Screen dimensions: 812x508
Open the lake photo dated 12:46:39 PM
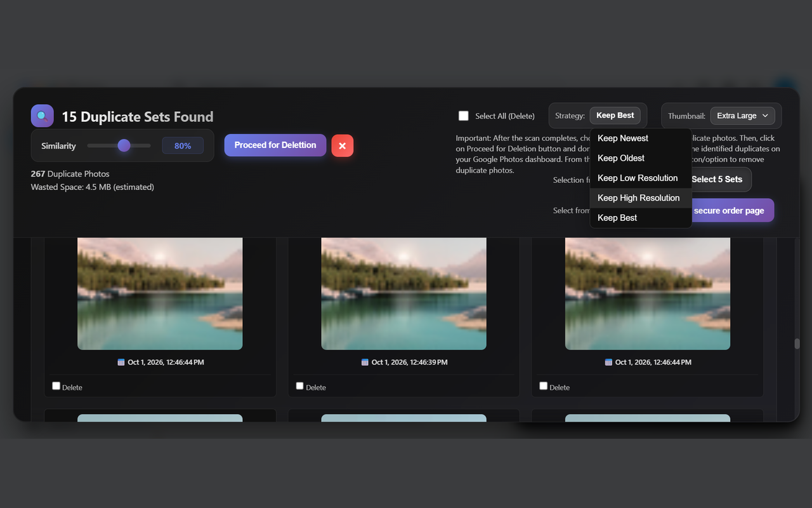pyautogui.click(x=404, y=293)
